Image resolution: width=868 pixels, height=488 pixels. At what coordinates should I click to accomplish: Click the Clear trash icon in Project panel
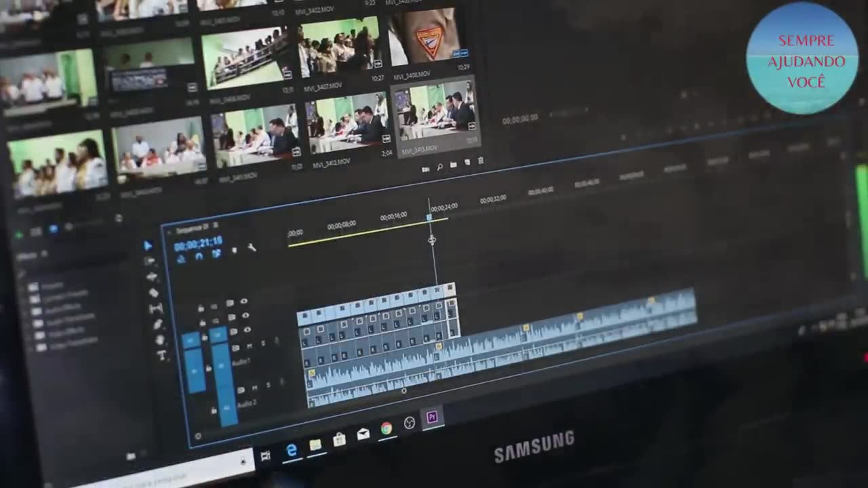[x=481, y=160]
